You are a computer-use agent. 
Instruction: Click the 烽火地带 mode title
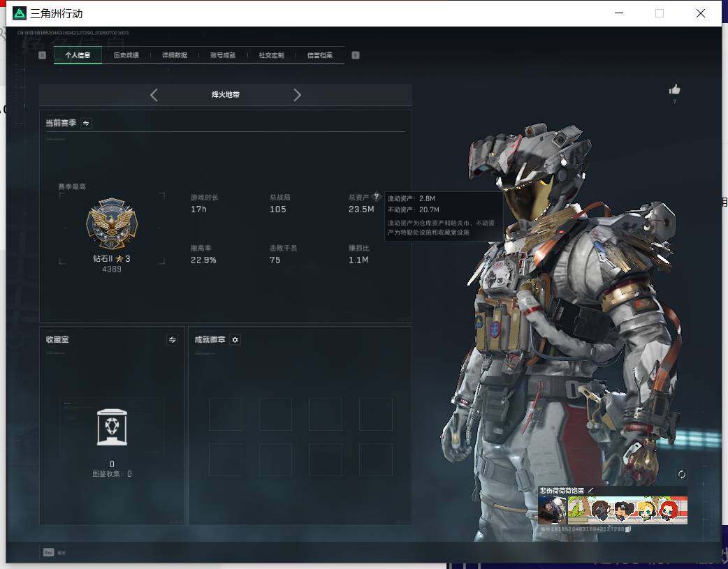(226, 95)
